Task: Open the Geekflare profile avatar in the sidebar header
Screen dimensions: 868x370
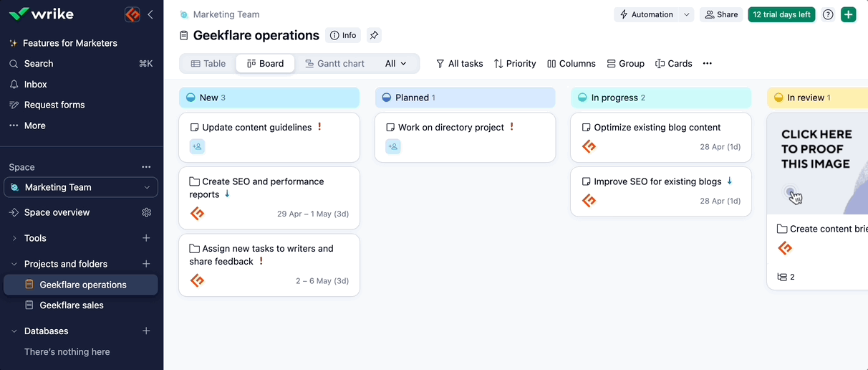Action: coord(132,14)
